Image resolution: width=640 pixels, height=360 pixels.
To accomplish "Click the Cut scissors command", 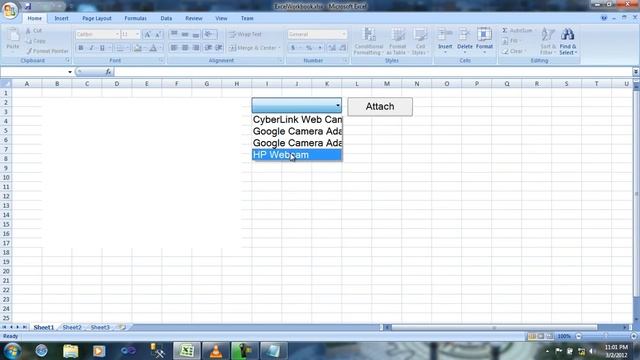I will coord(33,31).
